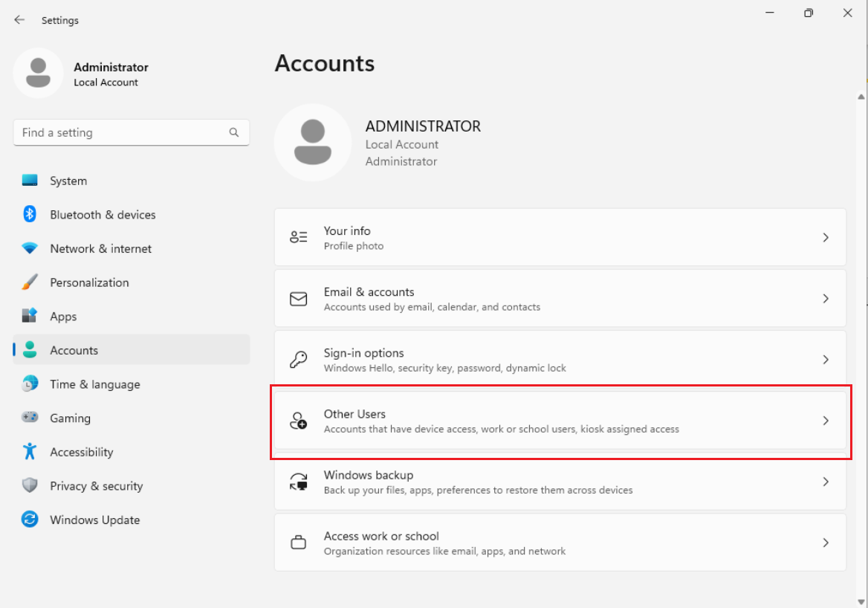Viewport: 868px width, 608px height.
Task: Click the back arrow in Settings
Action: tap(19, 20)
